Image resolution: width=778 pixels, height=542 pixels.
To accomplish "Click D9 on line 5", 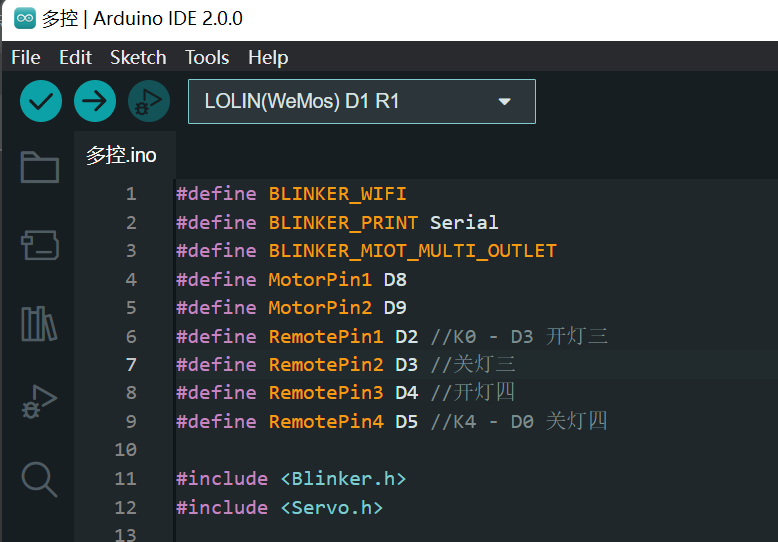I will point(395,308).
